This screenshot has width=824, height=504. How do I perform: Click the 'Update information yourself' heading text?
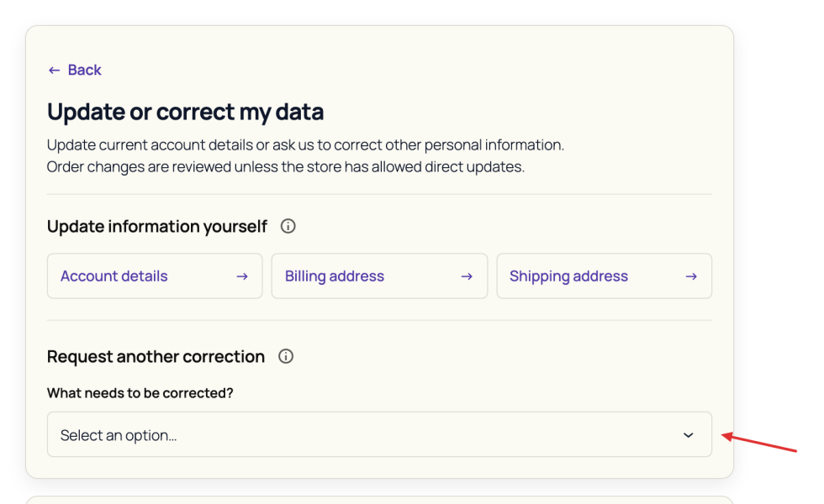click(157, 226)
